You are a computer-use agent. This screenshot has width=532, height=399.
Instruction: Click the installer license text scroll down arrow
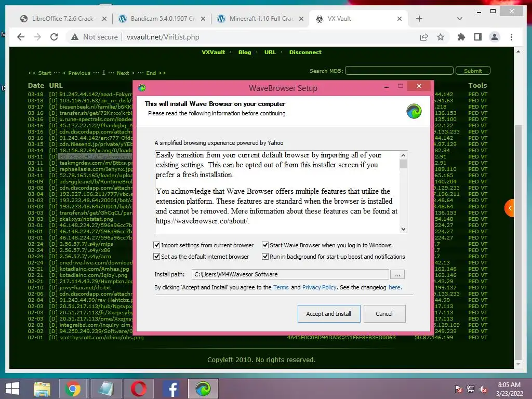[403, 229]
